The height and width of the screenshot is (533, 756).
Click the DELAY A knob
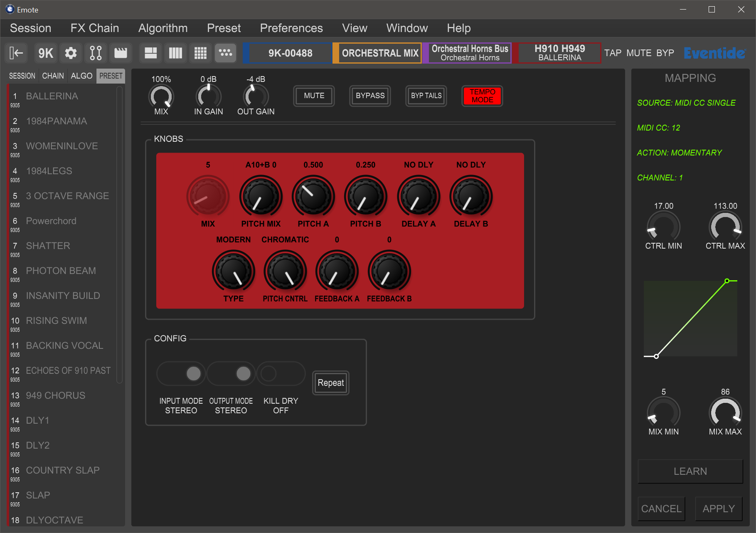click(x=419, y=196)
